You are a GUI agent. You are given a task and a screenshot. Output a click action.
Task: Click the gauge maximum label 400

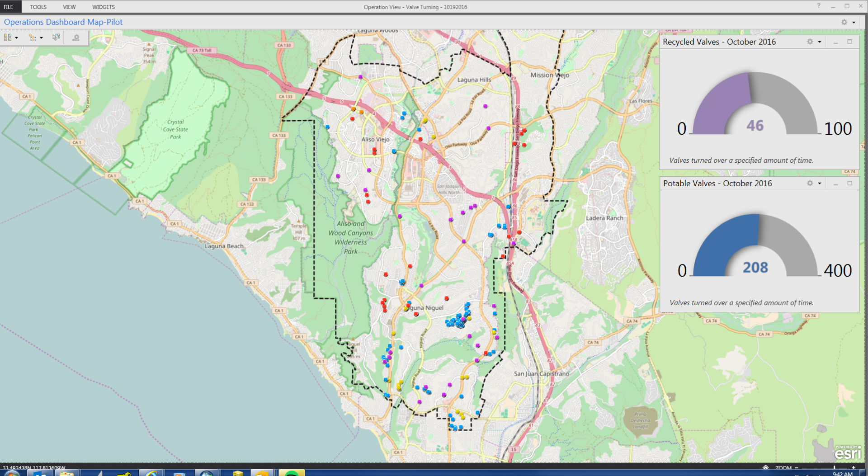pos(838,271)
